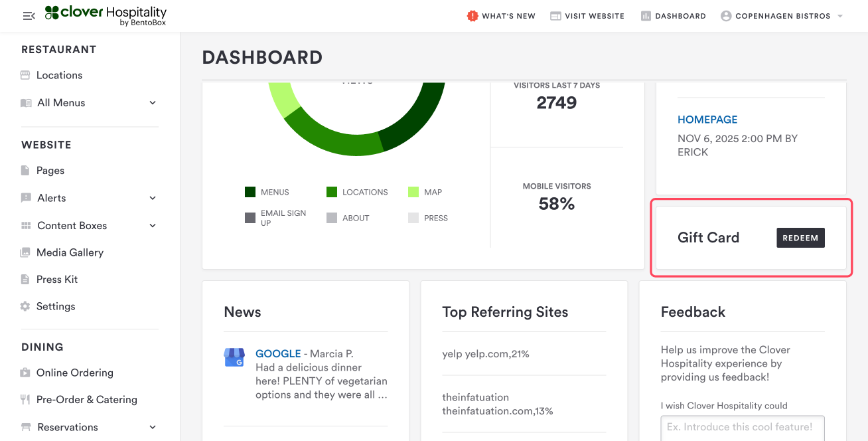Click the Reservations table icon
This screenshot has width=868, height=441.
coord(26,427)
